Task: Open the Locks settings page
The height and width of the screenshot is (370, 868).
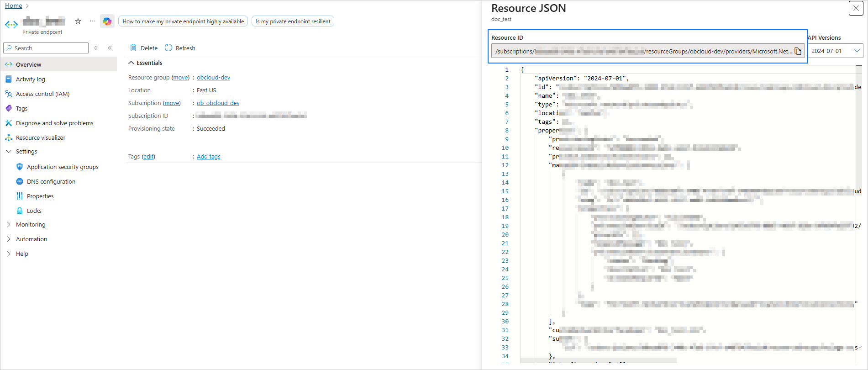Action: [x=34, y=211]
